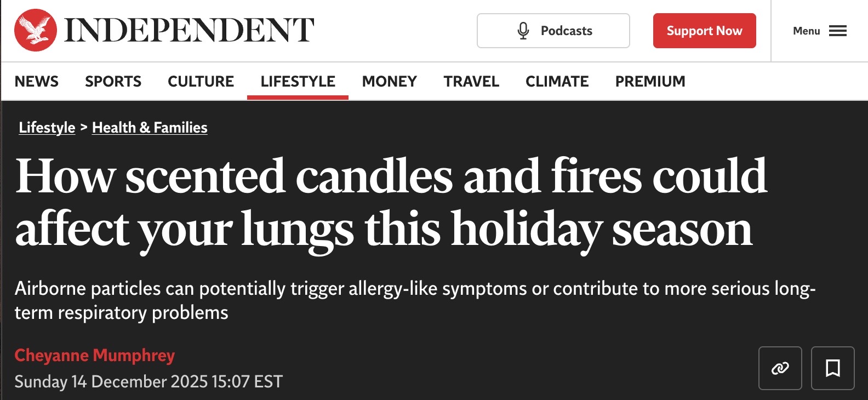Image resolution: width=868 pixels, height=400 pixels.
Task: Navigate to the TRAVEL section
Action: 471,81
